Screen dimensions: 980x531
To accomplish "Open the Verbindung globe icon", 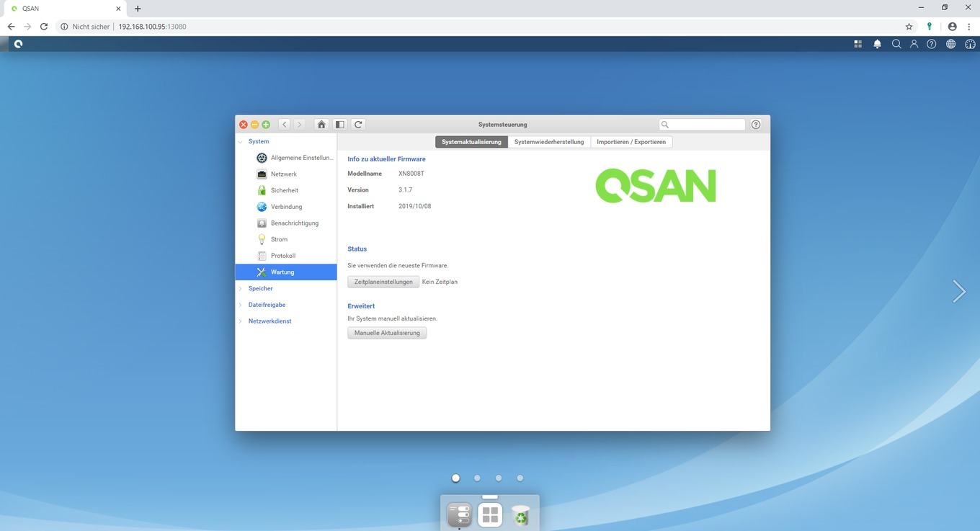I will (262, 207).
